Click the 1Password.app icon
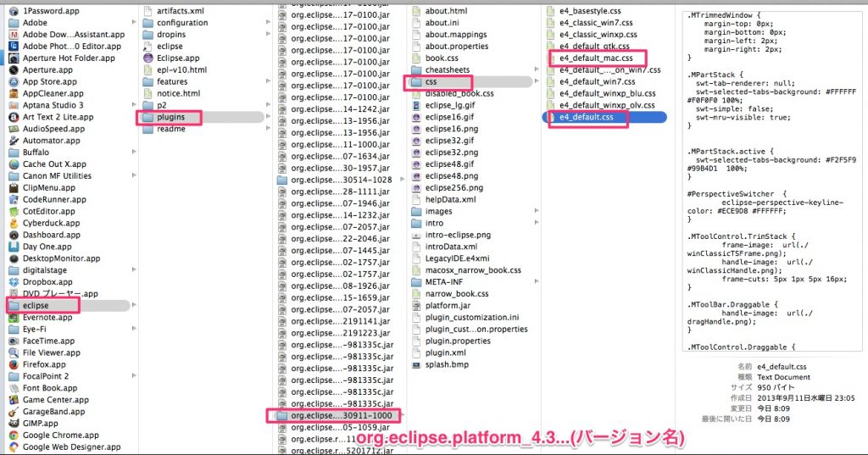The width and height of the screenshot is (868, 455). click(x=14, y=10)
